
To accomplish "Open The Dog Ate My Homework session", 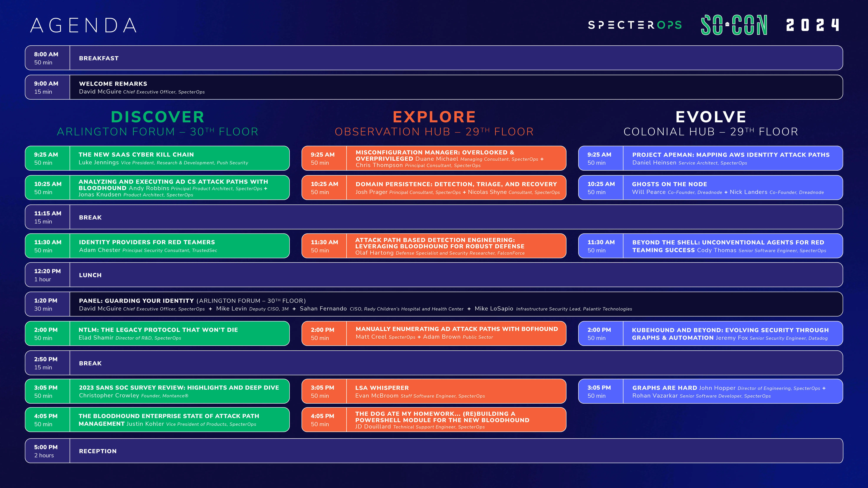I will point(434,420).
